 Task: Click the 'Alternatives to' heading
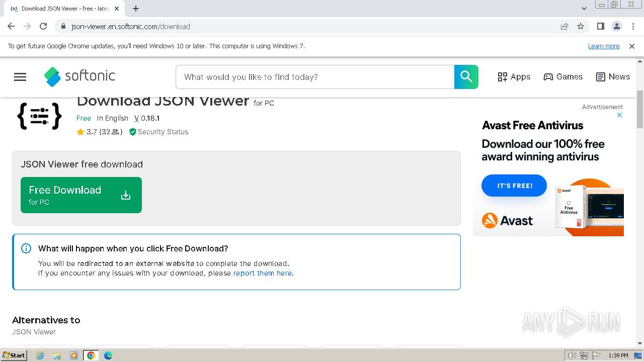[x=46, y=320]
